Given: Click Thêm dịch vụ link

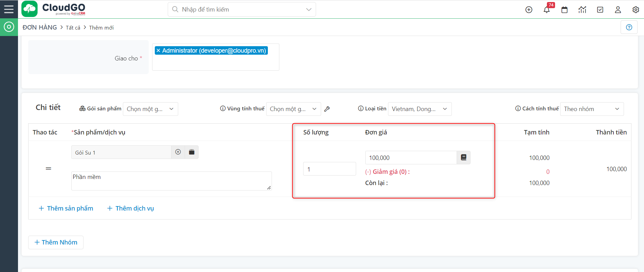Looking at the screenshot, I should [131, 208].
